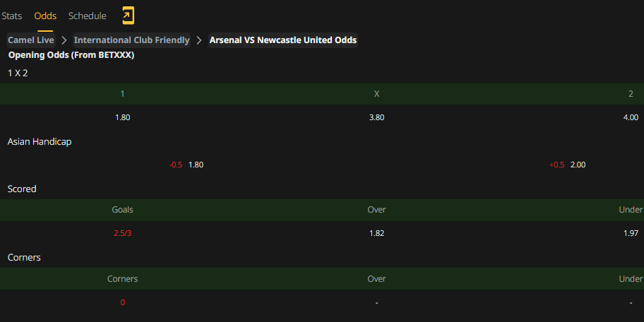Viewport: 644px width, 322px height.
Task: Choose Under goals odds 1.97
Action: 631,233
